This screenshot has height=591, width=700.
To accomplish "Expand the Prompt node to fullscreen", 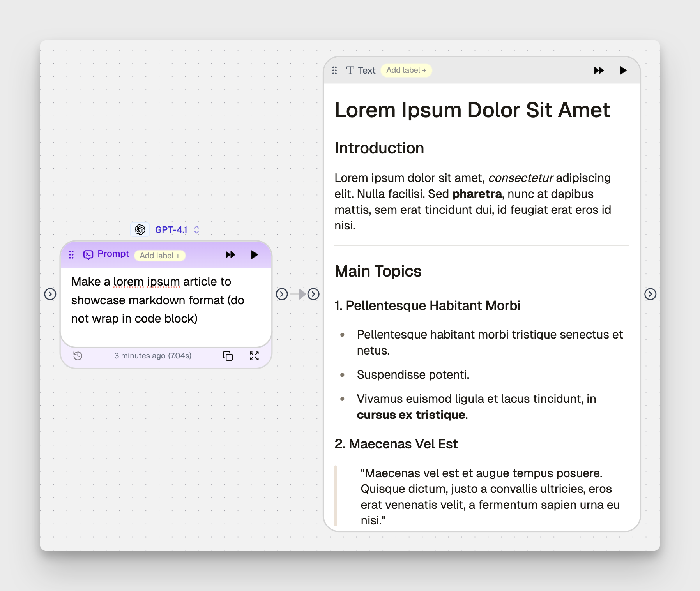I will pos(254,356).
